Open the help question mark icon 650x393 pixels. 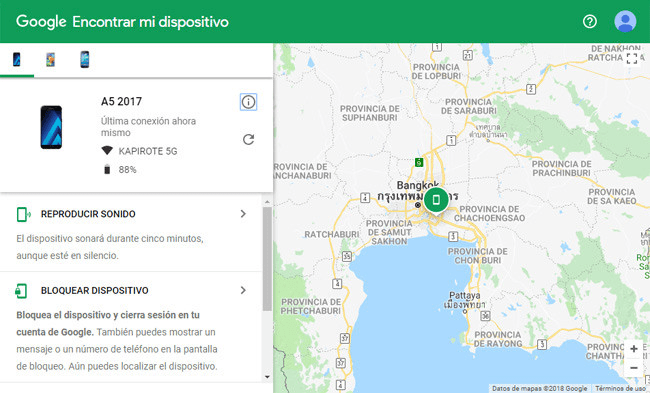589,21
